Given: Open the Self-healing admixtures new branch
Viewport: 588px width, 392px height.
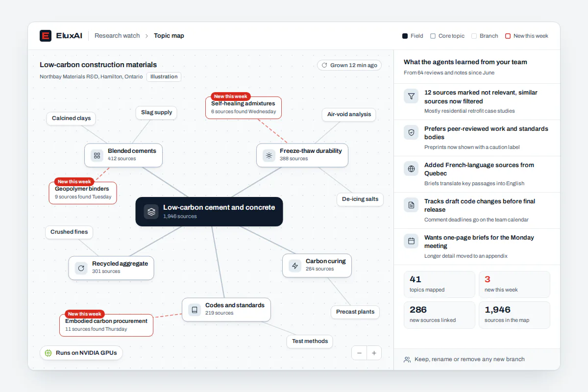Looking at the screenshot, I should coord(243,107).
